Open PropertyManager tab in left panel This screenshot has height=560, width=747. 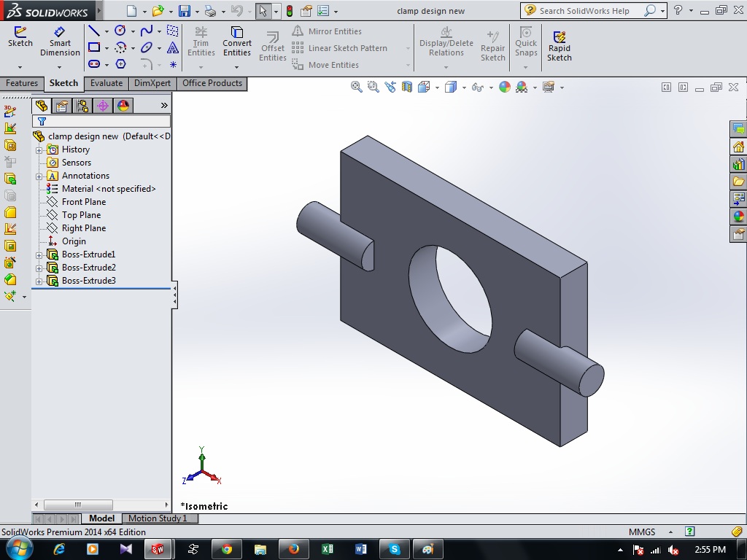click(x=62, y=105)
